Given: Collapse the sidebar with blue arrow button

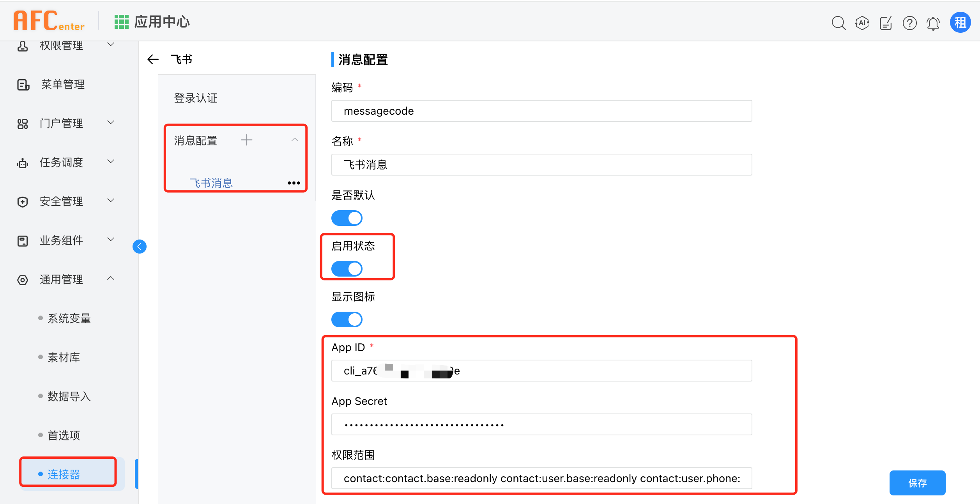Looking at the screenshot, I should point(139,247).
